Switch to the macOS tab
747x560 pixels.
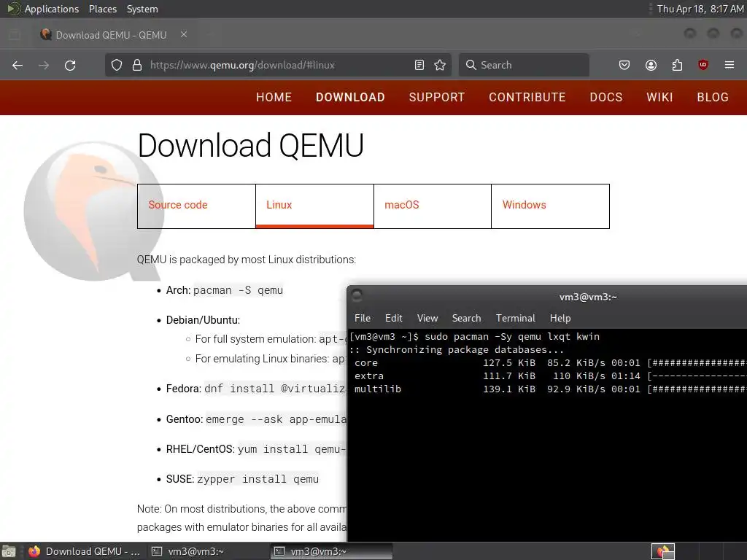(x=433, y=206)
